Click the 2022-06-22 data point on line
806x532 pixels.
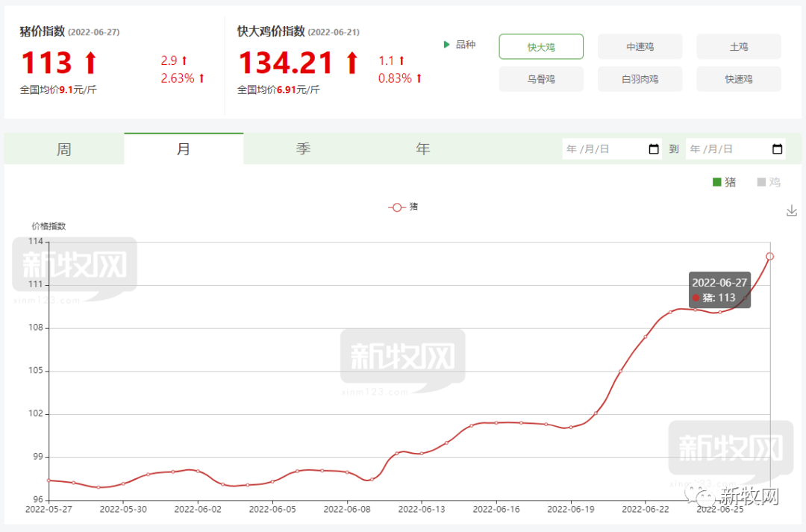point(646,337)
